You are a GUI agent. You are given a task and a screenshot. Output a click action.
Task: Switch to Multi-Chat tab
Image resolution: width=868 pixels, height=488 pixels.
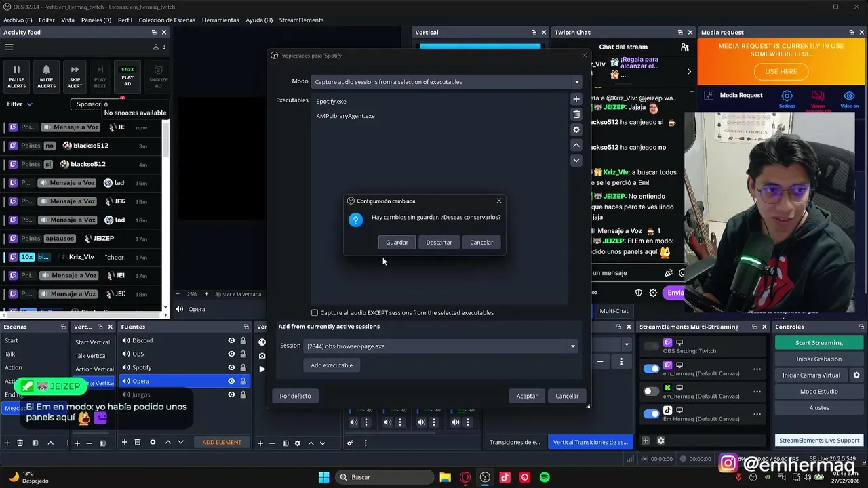614,310
